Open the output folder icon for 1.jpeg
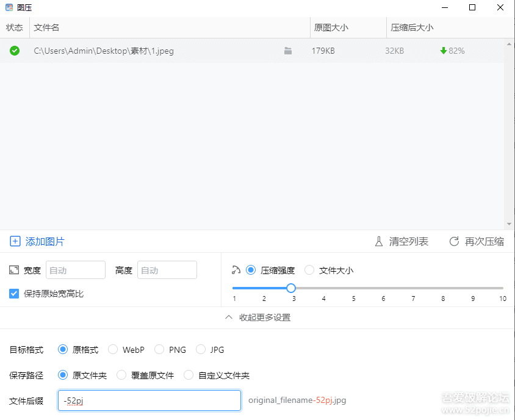This screenshot has height=420, width=515. point(288,51)
